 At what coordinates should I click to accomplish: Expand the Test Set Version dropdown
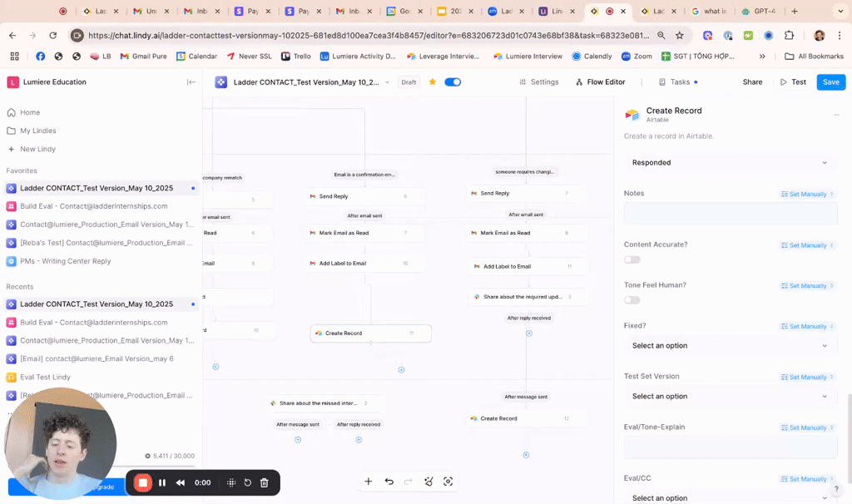[x=730, y=396]
